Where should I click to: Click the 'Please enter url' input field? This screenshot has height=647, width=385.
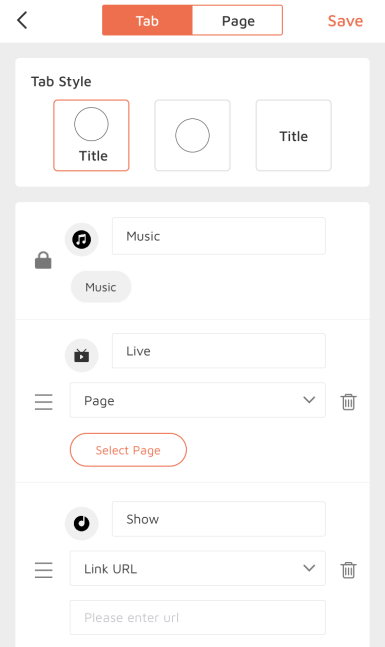click(198, 617)
